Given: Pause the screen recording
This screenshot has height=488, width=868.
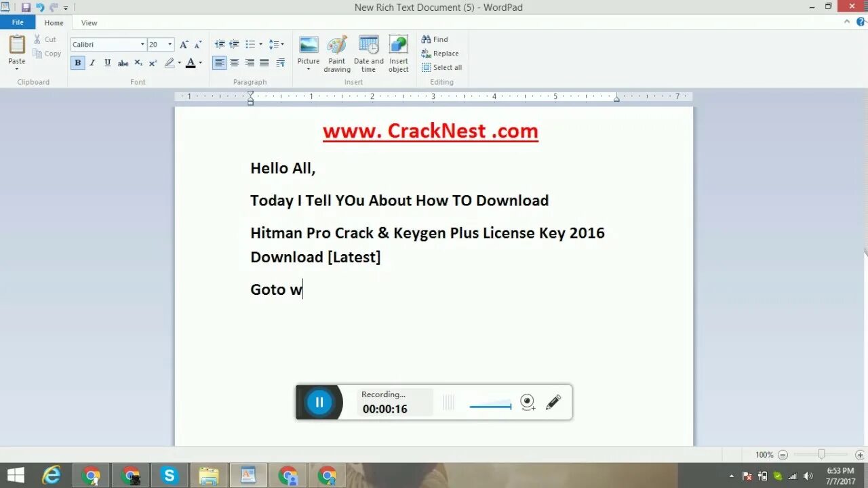Looking at the screenshot, I should 319,402.
